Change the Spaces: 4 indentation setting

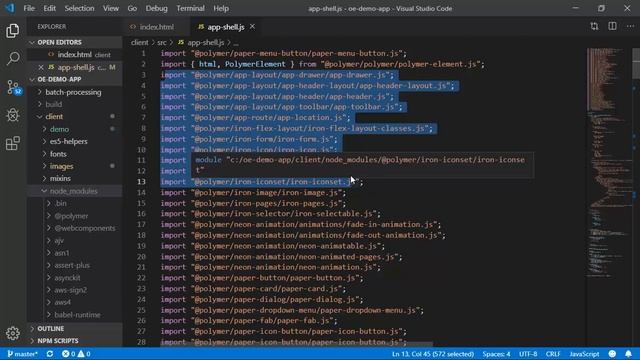[x=496, y=354]
